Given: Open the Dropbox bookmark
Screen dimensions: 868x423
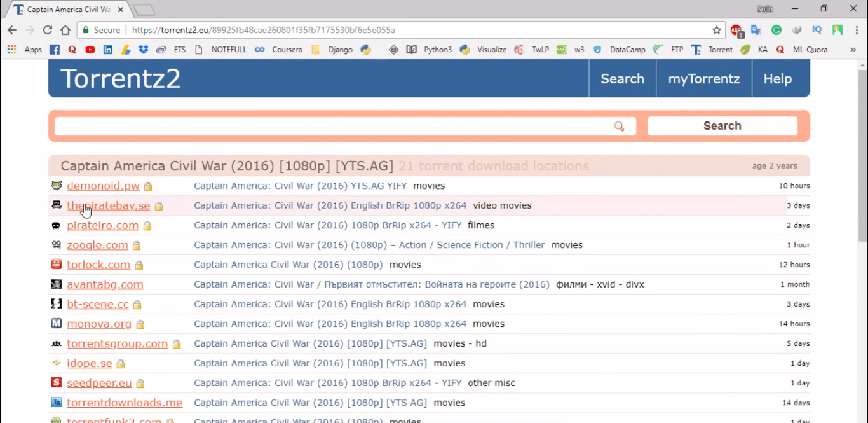Looking at the screenshot, I should [x=144, y=49].
